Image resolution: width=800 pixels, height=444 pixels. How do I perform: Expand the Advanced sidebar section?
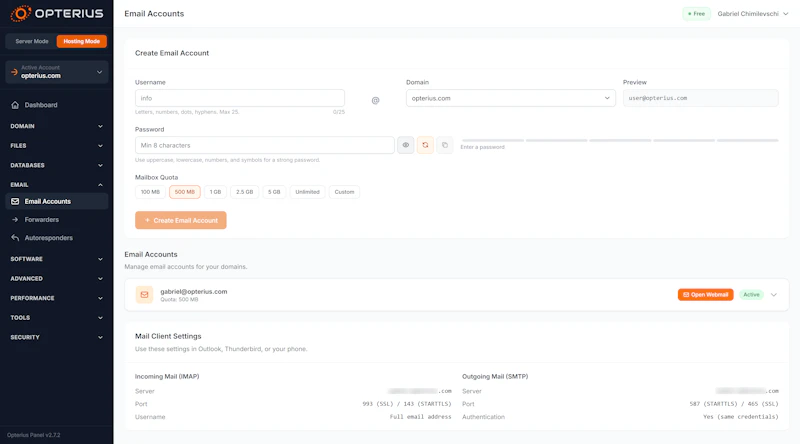57,279
